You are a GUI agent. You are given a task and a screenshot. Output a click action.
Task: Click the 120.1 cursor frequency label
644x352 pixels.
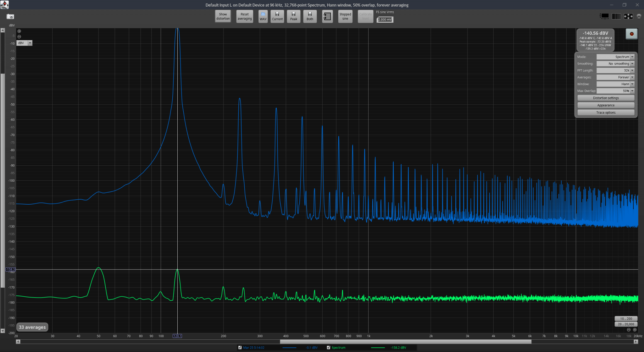177,336
